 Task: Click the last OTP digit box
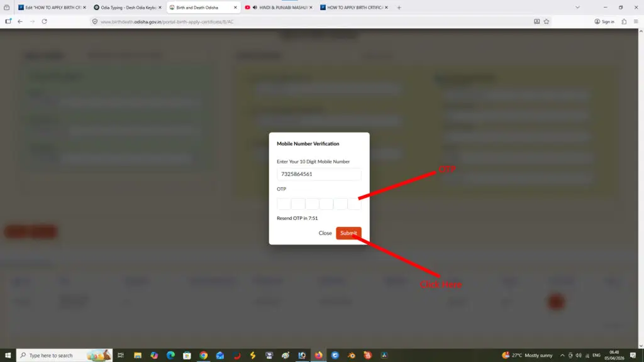coord(355,204)
